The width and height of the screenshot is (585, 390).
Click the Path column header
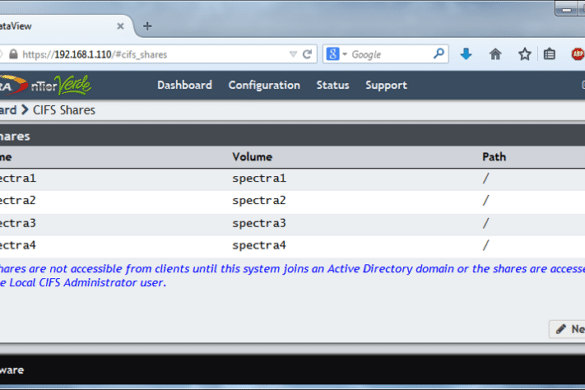click(494, 157)
